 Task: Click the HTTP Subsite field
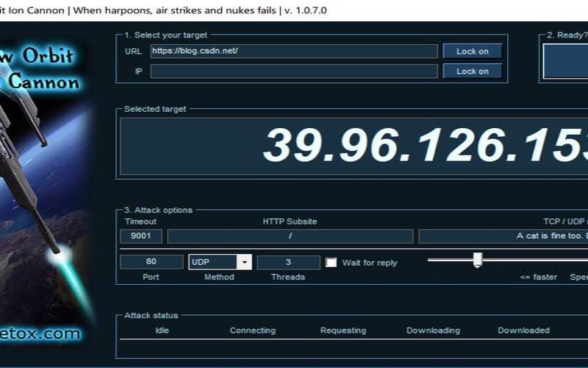point(290,236)
